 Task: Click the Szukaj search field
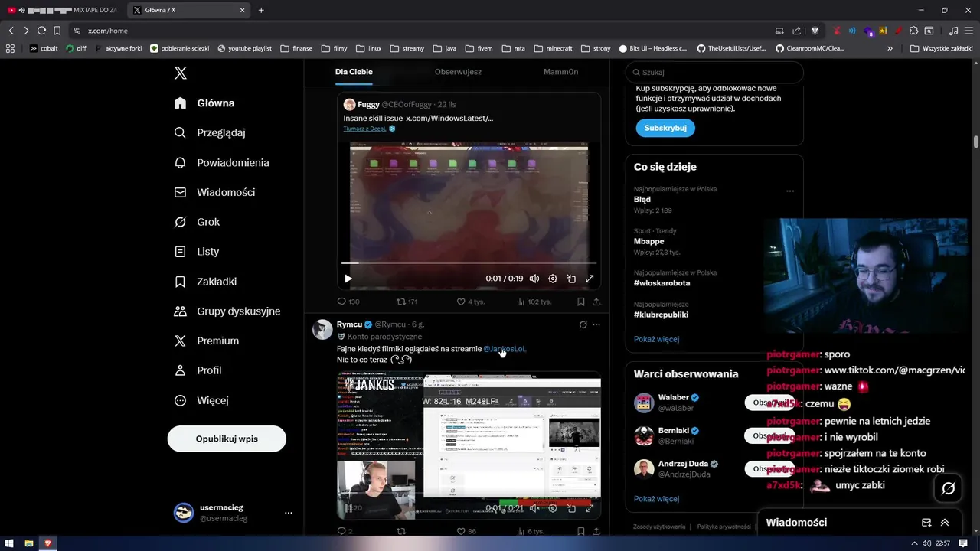pyautogui.click(x=714, y=72)
